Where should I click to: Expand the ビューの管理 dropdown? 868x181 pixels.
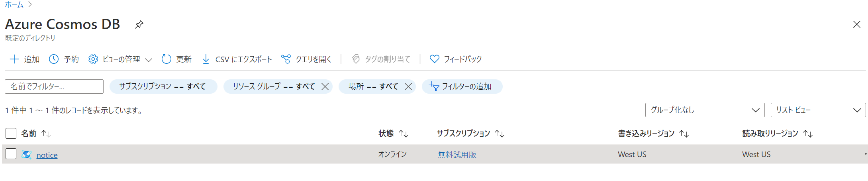point(149,60)
